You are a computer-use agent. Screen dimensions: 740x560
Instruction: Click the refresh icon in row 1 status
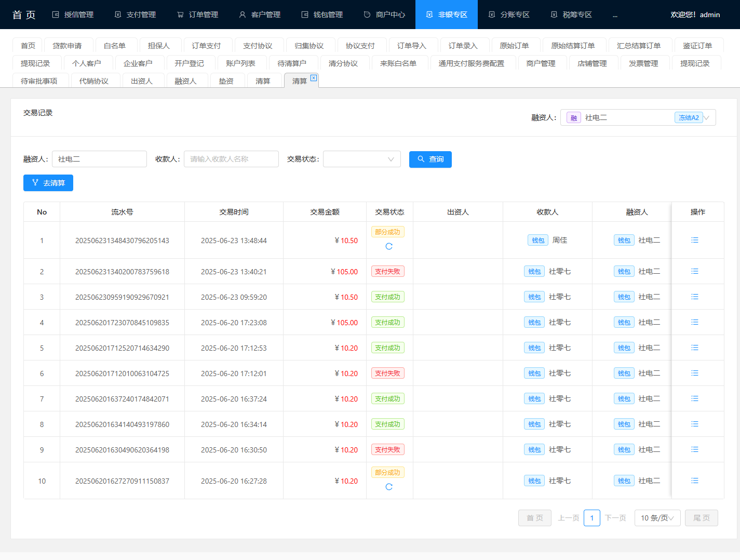click(389, 246)
